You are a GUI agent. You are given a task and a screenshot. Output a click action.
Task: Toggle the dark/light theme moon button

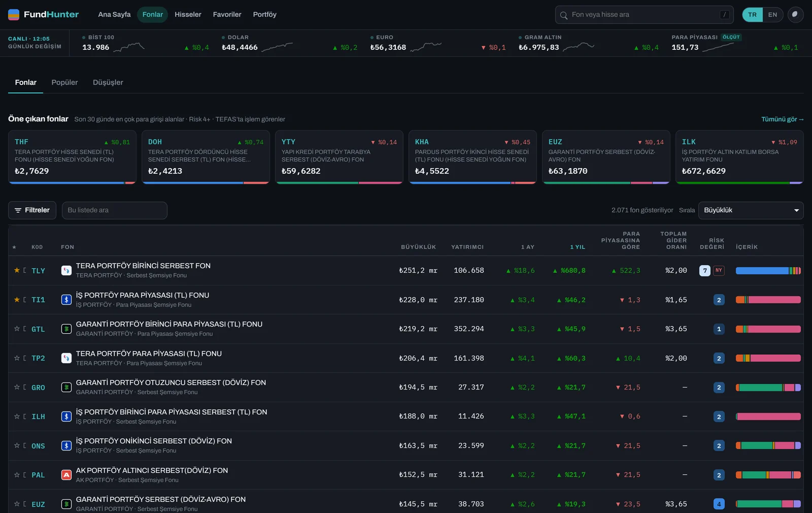795,15
